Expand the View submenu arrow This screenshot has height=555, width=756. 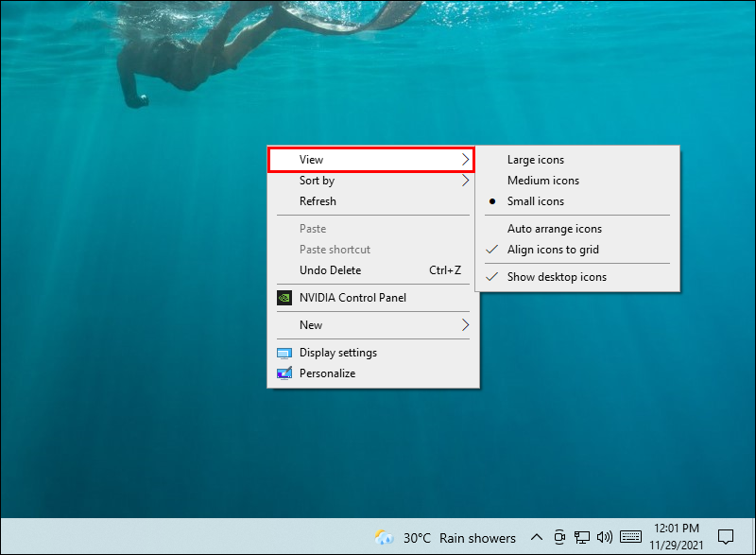(465, 160)
